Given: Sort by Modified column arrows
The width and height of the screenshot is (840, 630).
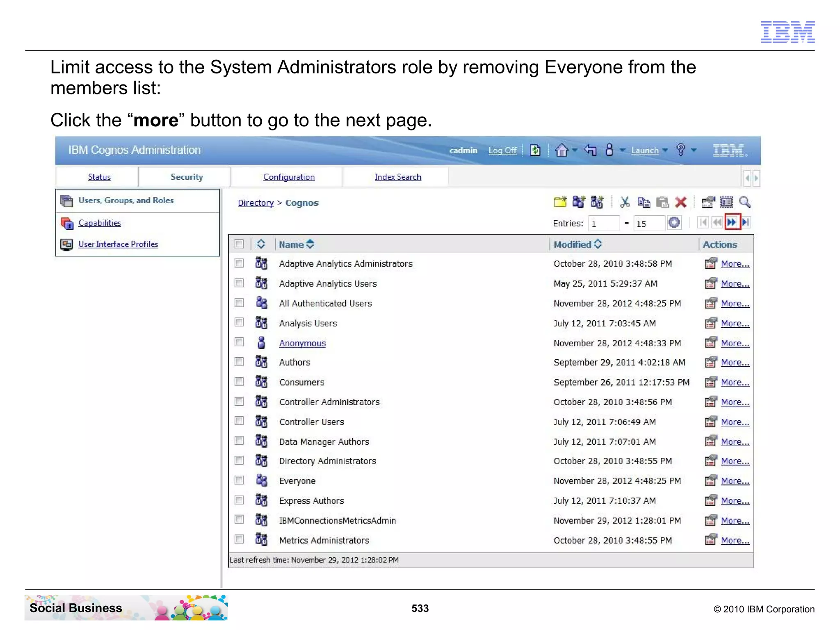Looking at the screenshot, I should [598, 244].
